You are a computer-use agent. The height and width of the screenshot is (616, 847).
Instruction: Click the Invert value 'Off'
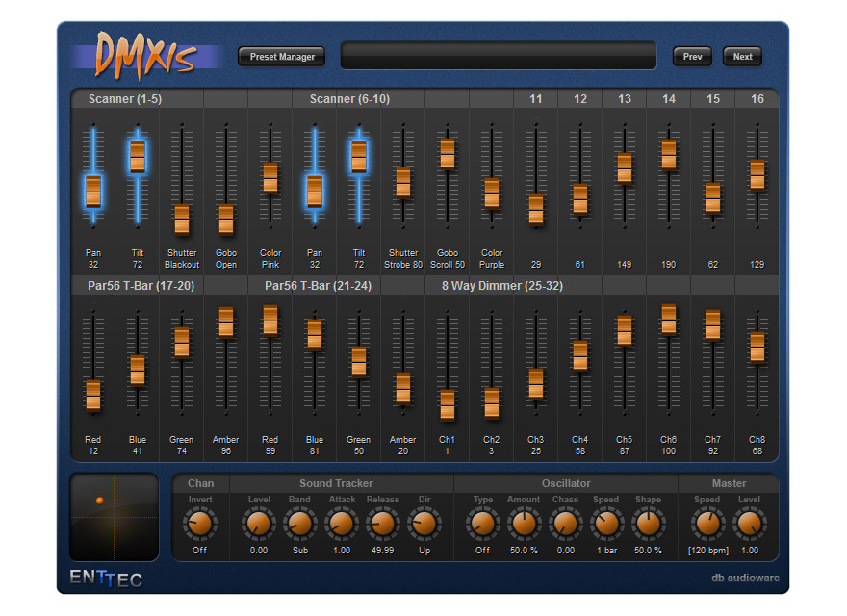tap(199, 551)
